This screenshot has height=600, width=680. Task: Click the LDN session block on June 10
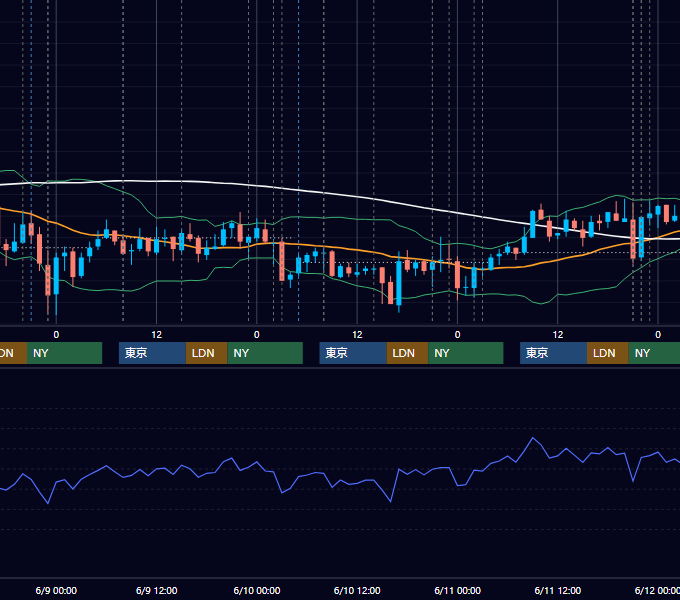click(407, 353)
